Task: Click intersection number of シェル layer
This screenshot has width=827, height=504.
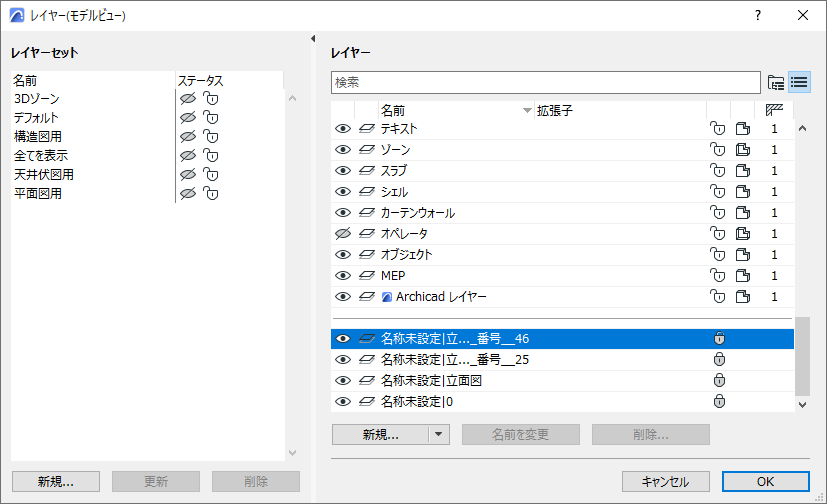Action: 774,192
